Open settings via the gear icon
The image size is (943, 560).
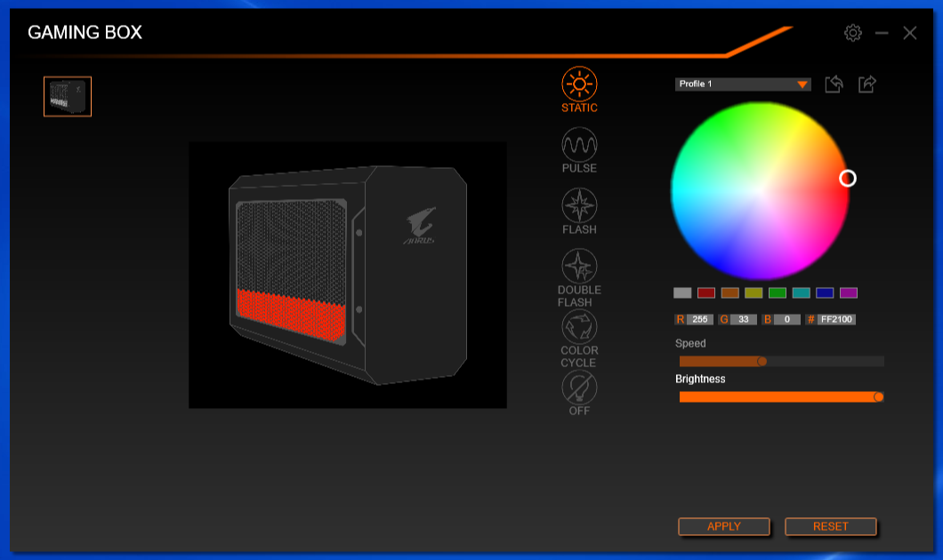[853, 33]
